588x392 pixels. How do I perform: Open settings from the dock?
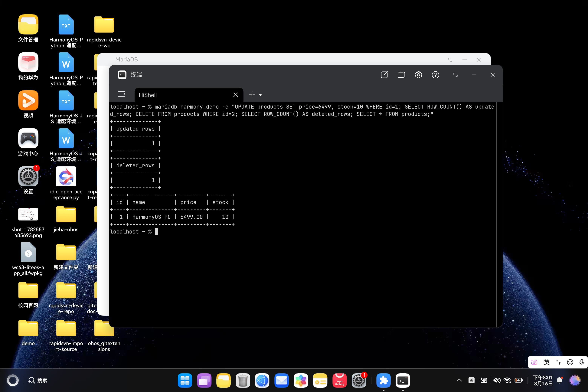point(359,381)
